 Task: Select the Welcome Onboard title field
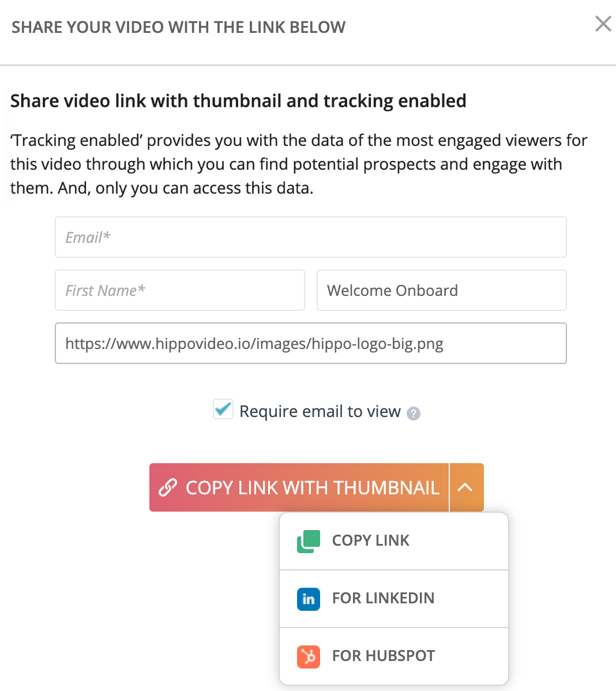pyautogui.click(x=441, y=290)
